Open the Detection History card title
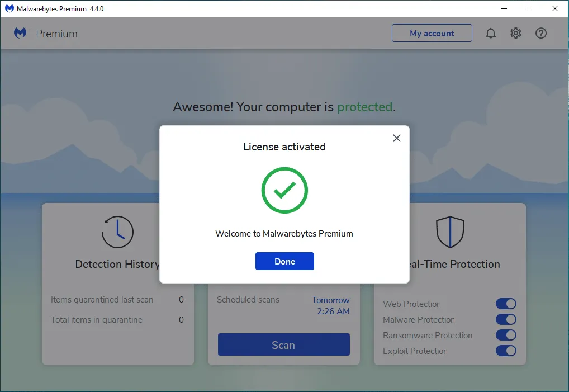The image size is (569, 392). [x=117, y=264]
